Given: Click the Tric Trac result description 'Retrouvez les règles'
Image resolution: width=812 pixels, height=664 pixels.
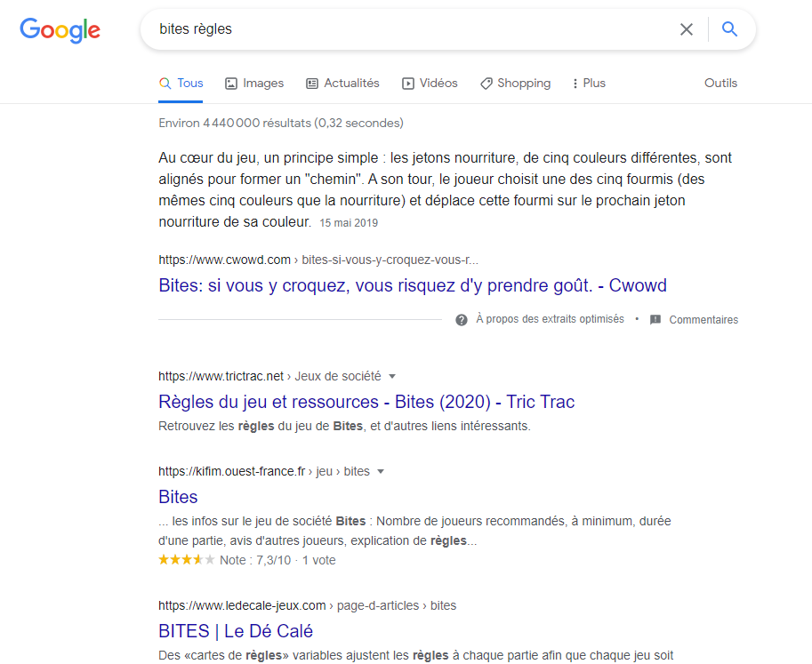Looking at the screenshot, I should point(344,426).
